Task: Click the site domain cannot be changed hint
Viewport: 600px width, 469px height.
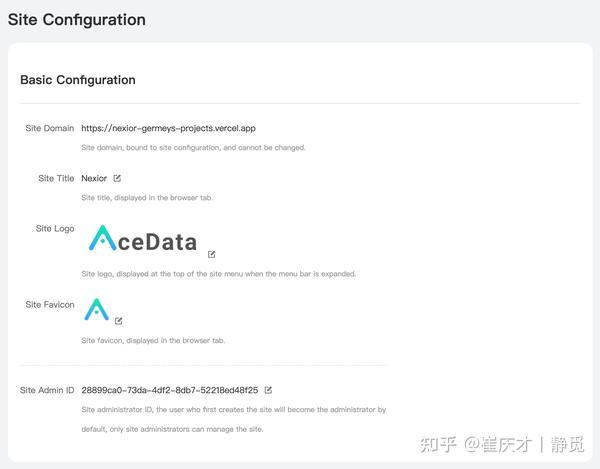Action: click(x=193, y=148)
